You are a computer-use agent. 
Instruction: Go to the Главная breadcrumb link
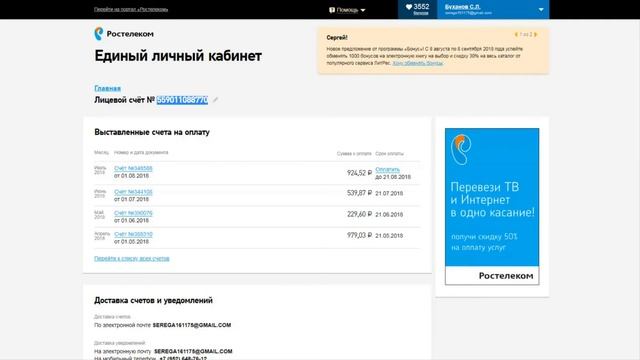coord(107,88)
